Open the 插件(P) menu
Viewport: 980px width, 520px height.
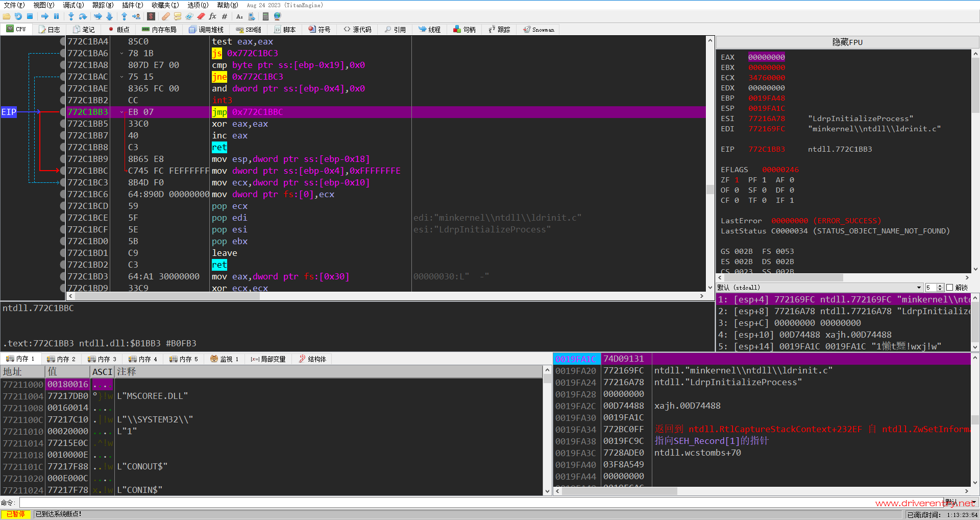pos(133,5)
